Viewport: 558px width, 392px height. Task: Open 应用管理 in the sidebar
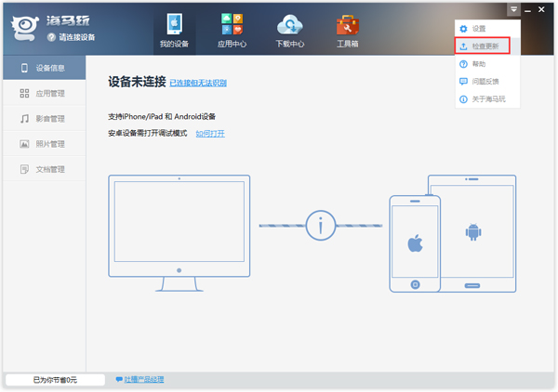point(44,93)
